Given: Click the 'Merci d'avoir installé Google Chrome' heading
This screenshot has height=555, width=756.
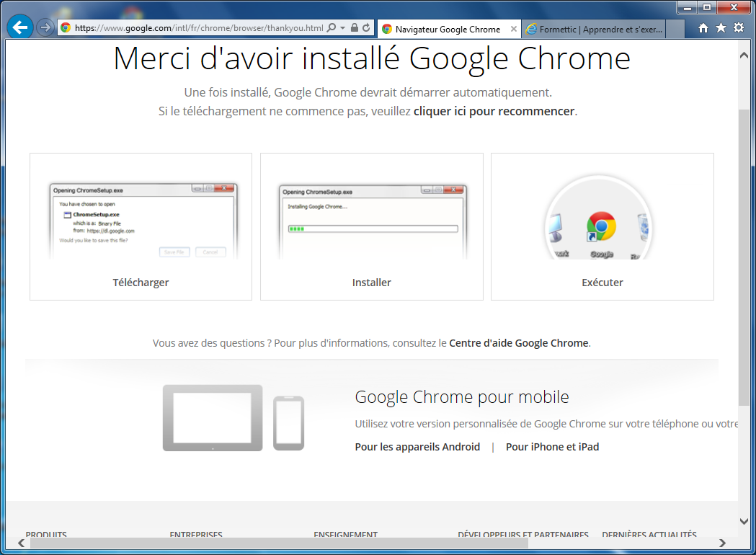Looking at the screenshot, I should [372, 58].
